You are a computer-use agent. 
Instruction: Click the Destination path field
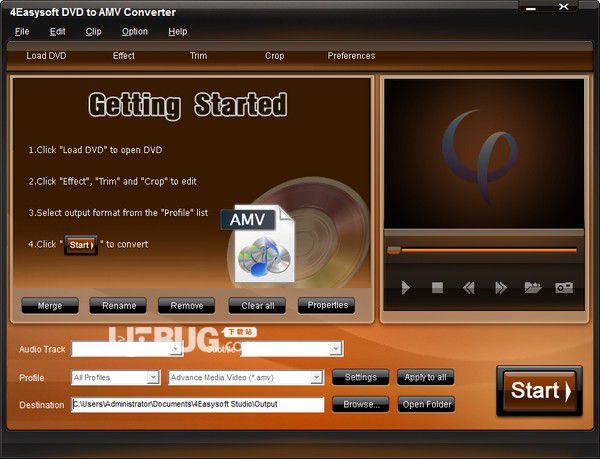click(197, 404)
